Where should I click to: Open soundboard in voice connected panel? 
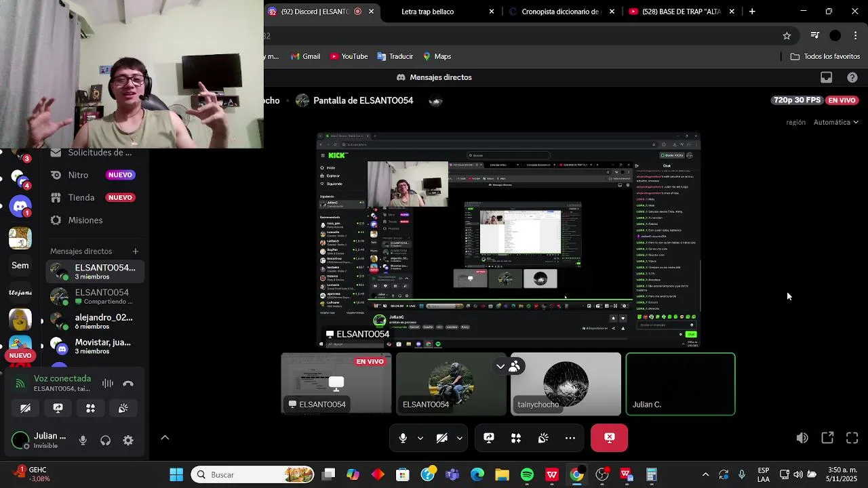click(x=123, y=408)
